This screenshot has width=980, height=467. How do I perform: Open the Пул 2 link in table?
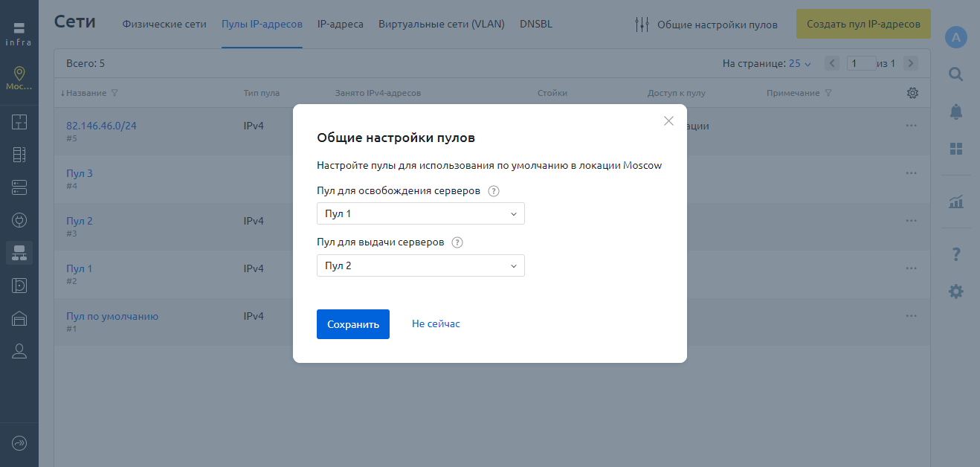click(x=80, y=221)
